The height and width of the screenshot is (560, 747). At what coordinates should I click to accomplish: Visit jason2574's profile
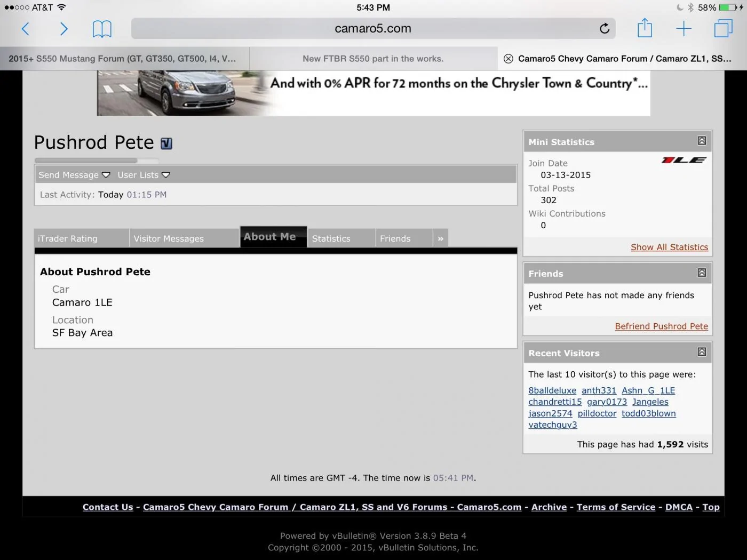(x=550, y=413)
